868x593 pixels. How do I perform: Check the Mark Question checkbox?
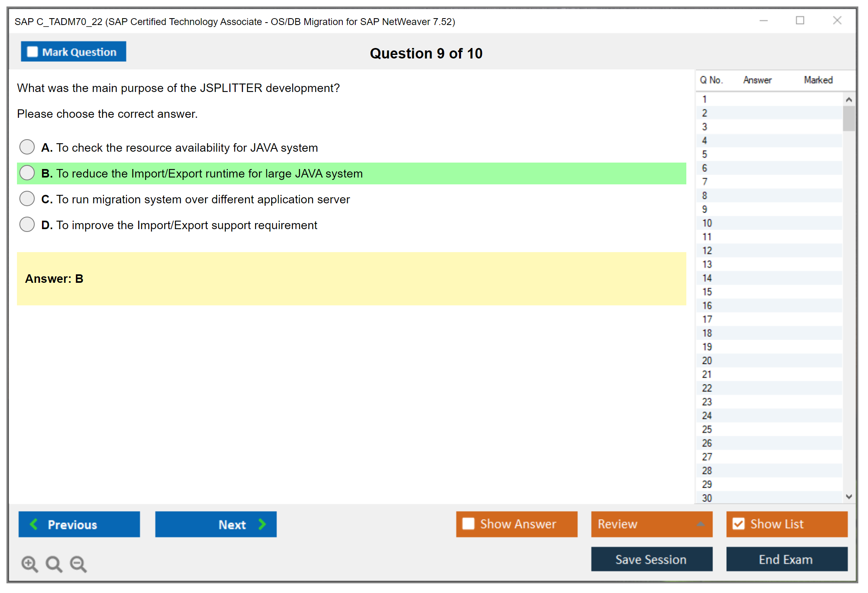(32, 52)
